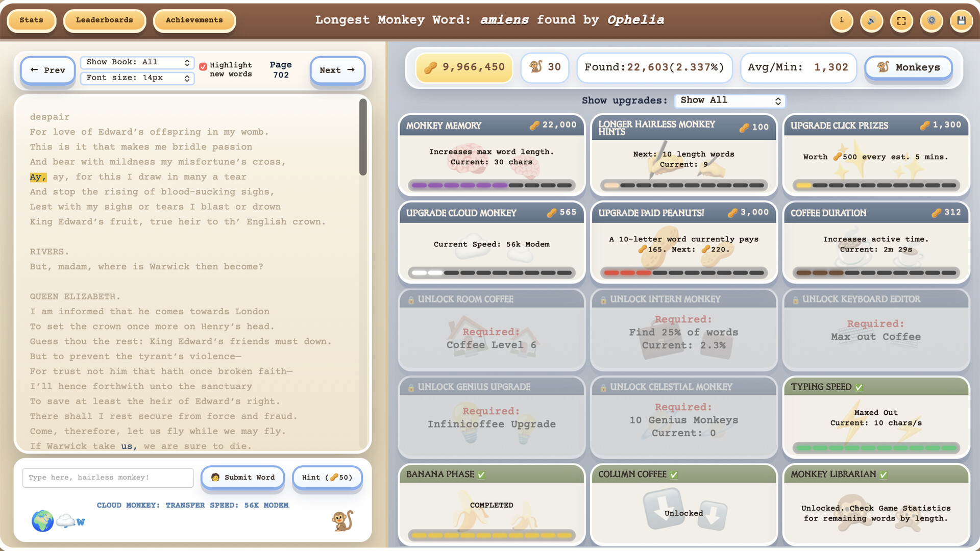Purchase the Coffee Duration upgrade
The width and height of the screenshot is (980, 551).
pyautogui.click(x=876, y=242)
